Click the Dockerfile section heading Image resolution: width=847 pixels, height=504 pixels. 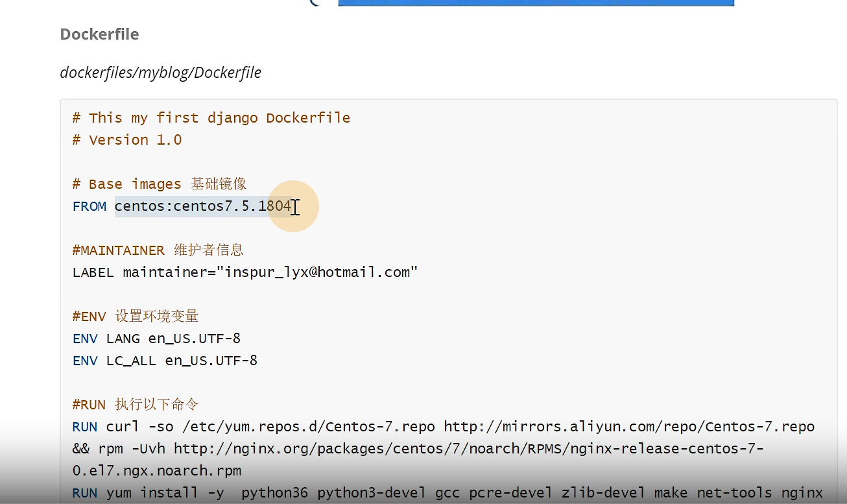pyautogui.click(x=99, y=34)
